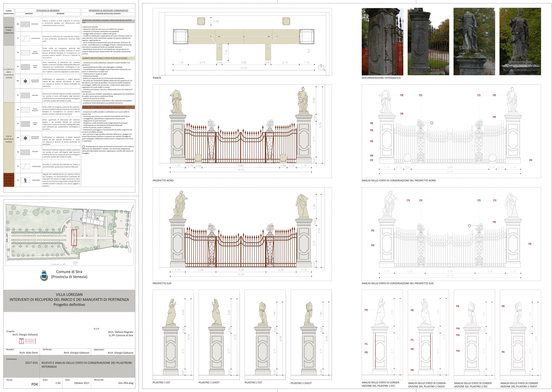Viewport: 552px width, 392px height.
Task: Click the 5.88 dimension under the north elevation
Action: pyautogui.click(x=241, y=166)
